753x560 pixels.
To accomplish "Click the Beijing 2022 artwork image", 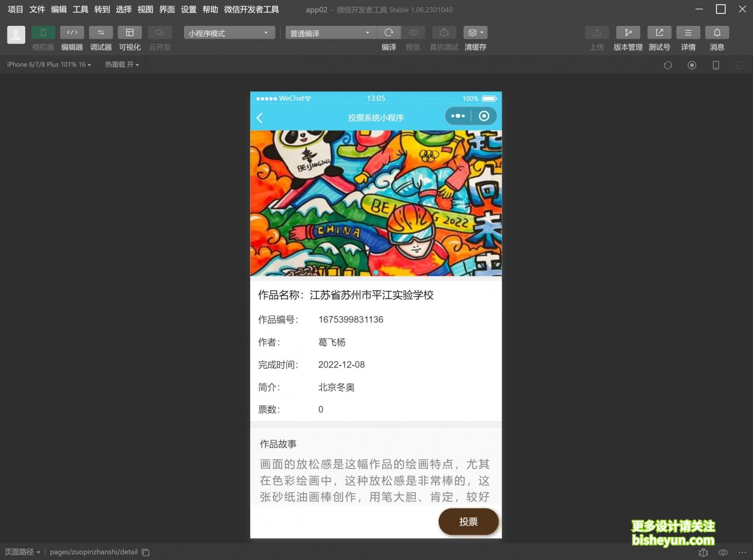I will pyautogui.click(x=376, y=203).
